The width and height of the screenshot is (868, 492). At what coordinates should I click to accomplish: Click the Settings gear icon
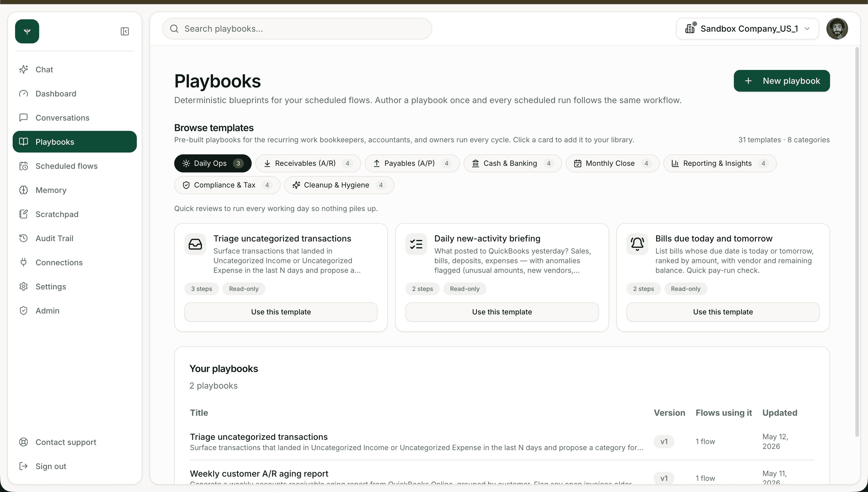tap(23, 287)
